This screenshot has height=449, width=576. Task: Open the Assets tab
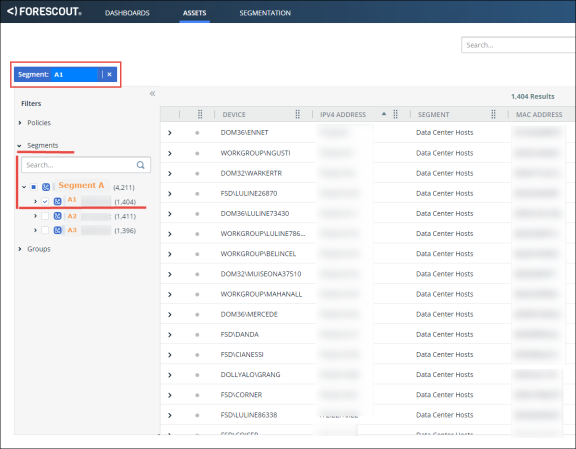[x=194, y=13]
